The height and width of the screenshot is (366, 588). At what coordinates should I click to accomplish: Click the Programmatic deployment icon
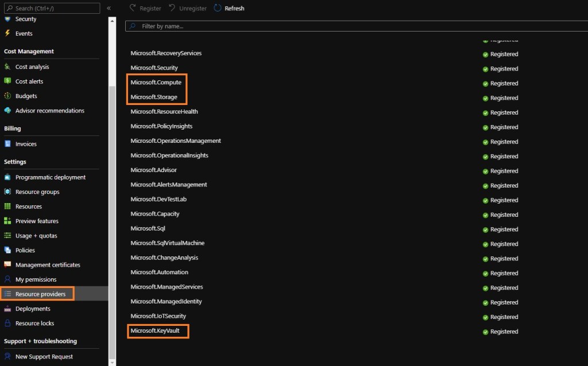point(7,177)
